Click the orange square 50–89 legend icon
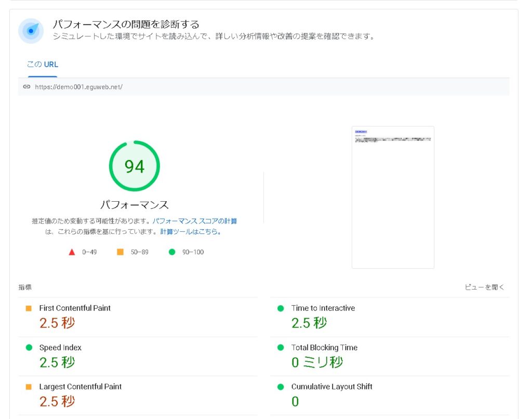Screen dimensions: 532x419 click(x=120, y=252)
